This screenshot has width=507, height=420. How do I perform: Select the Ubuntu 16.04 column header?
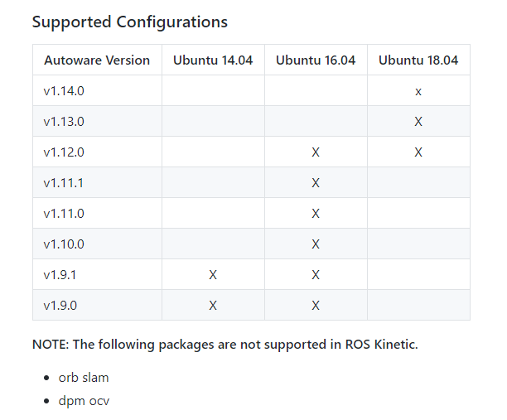click(x=316, y=60)
